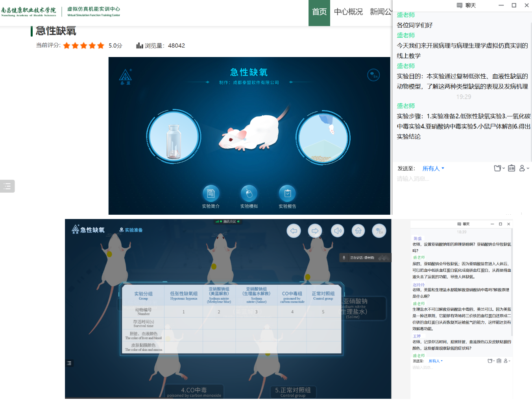Click the 浏览量 bar chart icon
The height and width of the screenshot is (409, 532).
coord(139,46)
